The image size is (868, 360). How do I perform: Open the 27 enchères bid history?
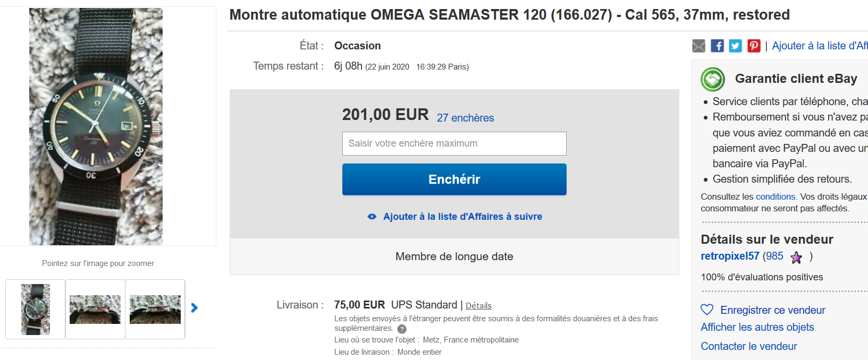click(x=465, y=118)
